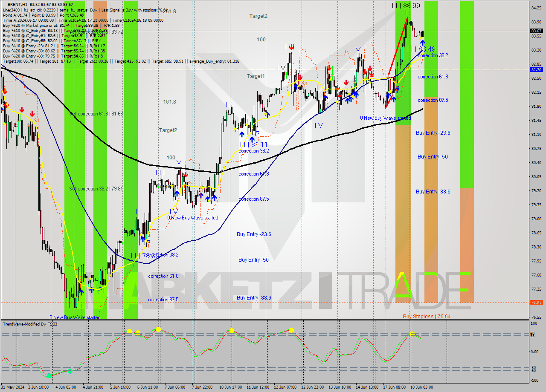Viewport: 546px width, 392px height.
Task: Click the Sell correction 61.8 | 81.68 label
Action: point(96,114)
